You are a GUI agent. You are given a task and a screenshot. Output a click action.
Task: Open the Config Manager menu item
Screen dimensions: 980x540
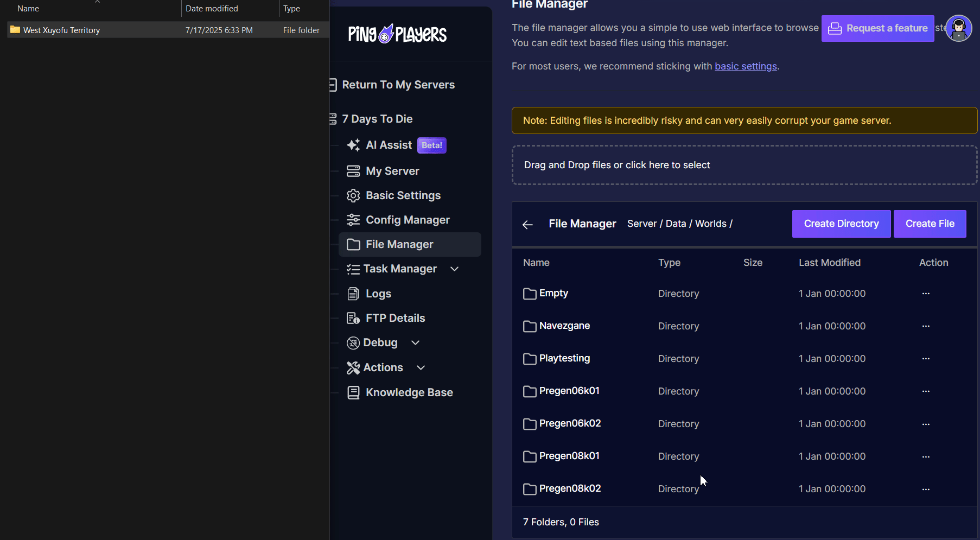click(x=410, y=220)
